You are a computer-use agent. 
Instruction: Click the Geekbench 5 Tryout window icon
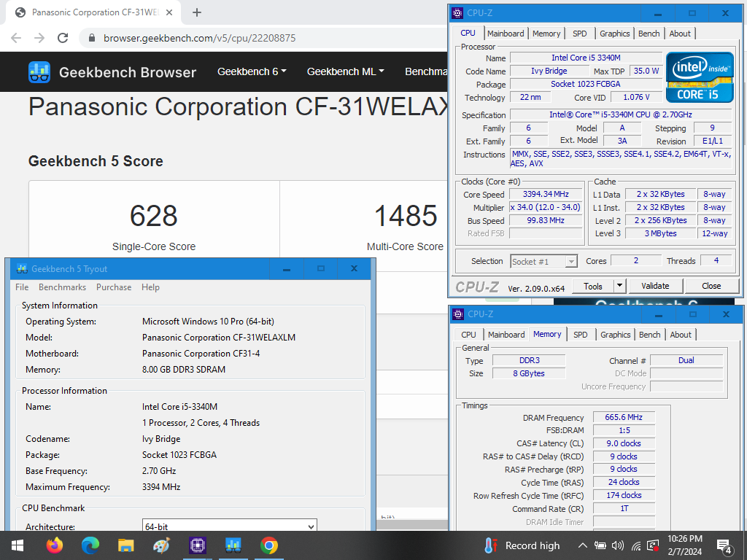tap(22, 269)
